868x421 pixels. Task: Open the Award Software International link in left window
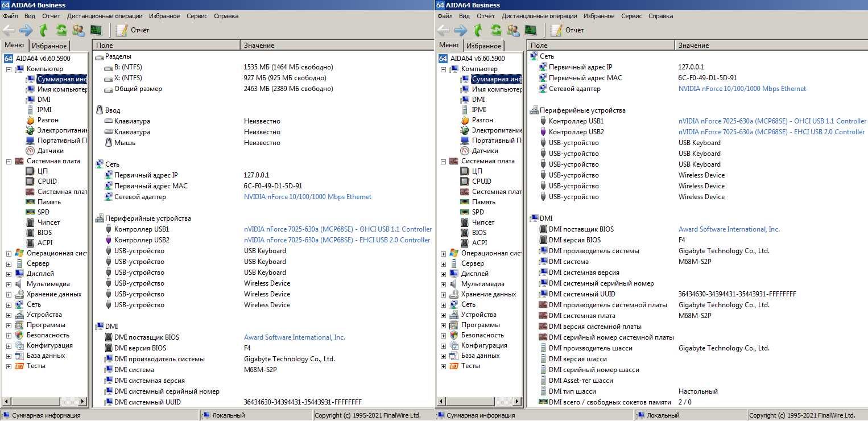pyautogui.click(x=295, y=337)
